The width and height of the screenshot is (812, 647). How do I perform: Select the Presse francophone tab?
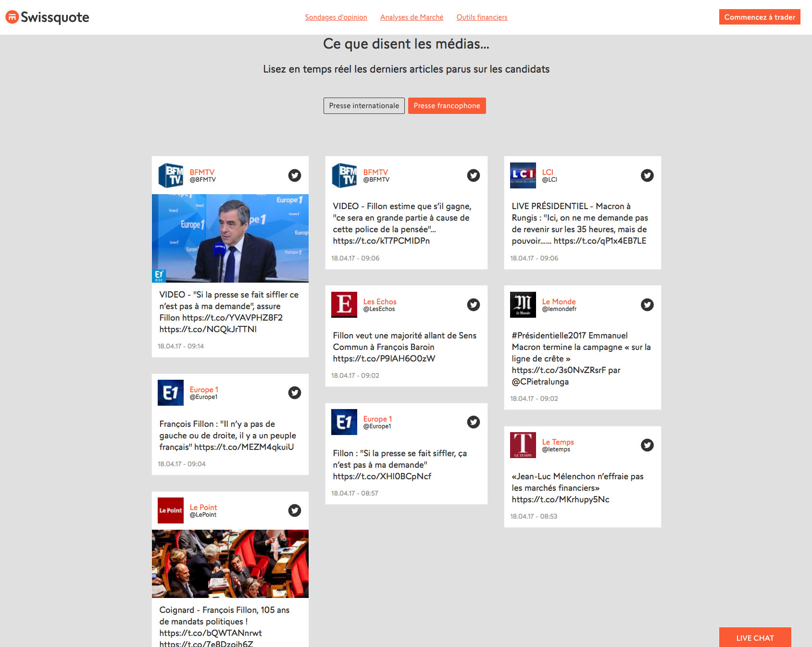pyautogui.click(x=447, y=106)
